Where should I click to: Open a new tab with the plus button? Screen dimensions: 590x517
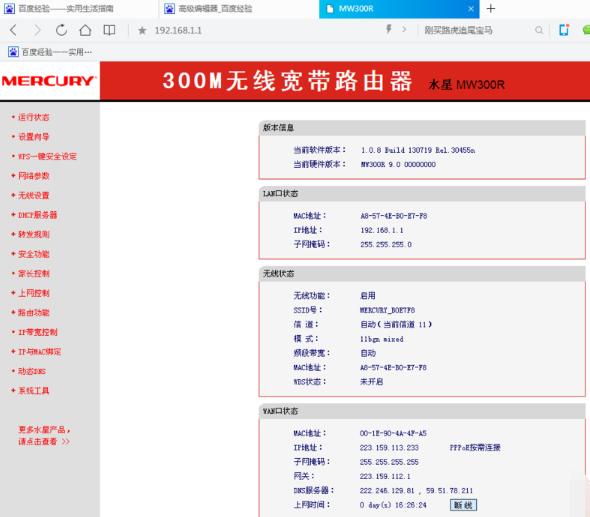coord(491,8)
